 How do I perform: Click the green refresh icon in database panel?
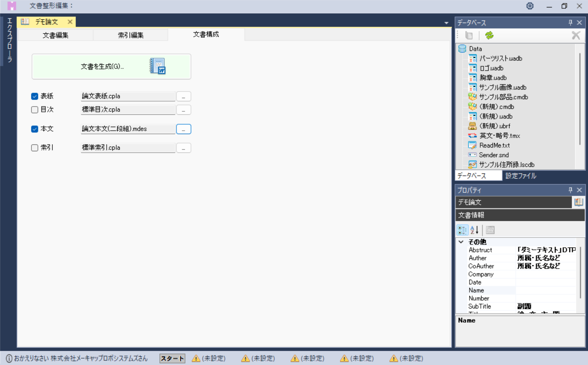489,36
